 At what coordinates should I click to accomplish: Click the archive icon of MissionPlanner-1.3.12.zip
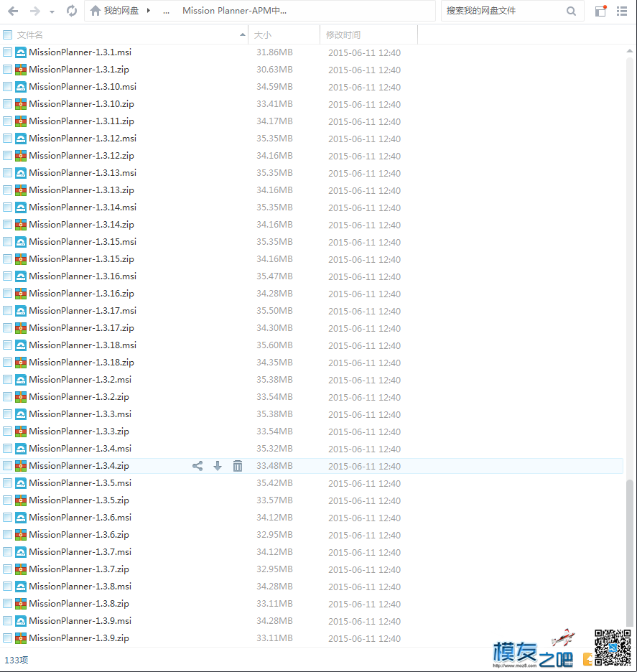tap(21, 156)
